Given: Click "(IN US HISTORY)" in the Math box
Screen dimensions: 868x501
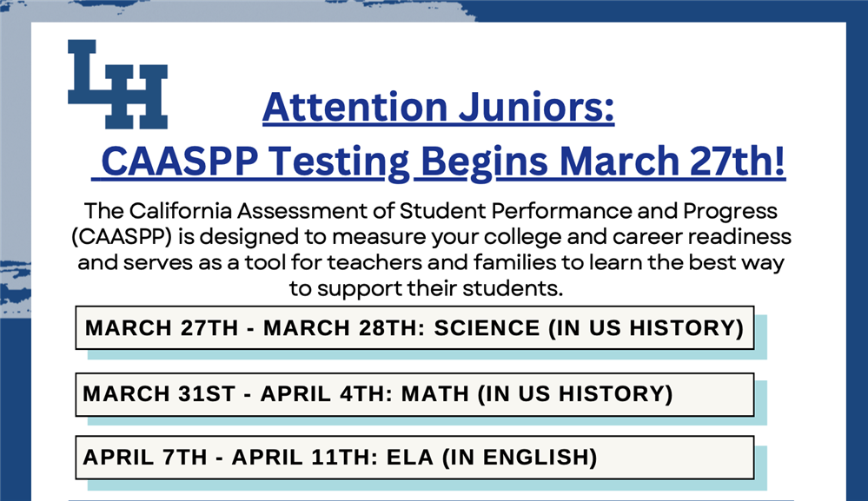Looking at the screenshot, I should pos(575,394).
